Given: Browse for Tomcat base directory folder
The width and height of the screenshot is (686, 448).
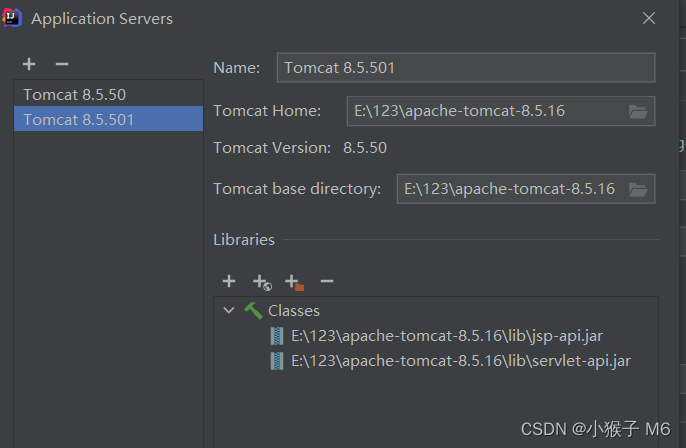Looking at the screenshot, I should pyautogui.click(x=638, y=189).
